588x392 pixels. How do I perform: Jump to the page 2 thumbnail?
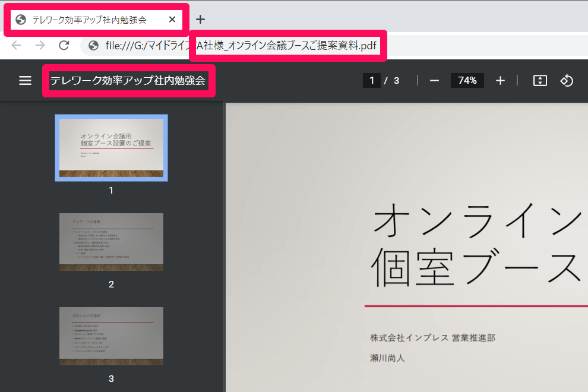(x=111, y=242)
